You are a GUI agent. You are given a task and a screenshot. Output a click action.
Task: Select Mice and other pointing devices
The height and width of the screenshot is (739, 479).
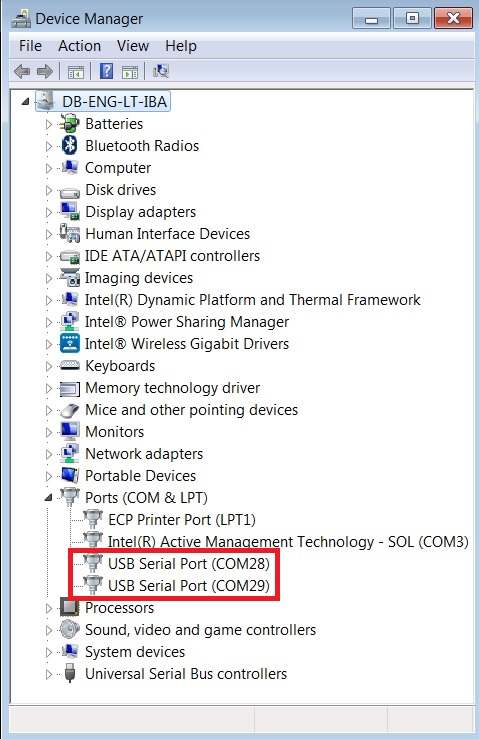pyautogui.click(x=191, y=410)
